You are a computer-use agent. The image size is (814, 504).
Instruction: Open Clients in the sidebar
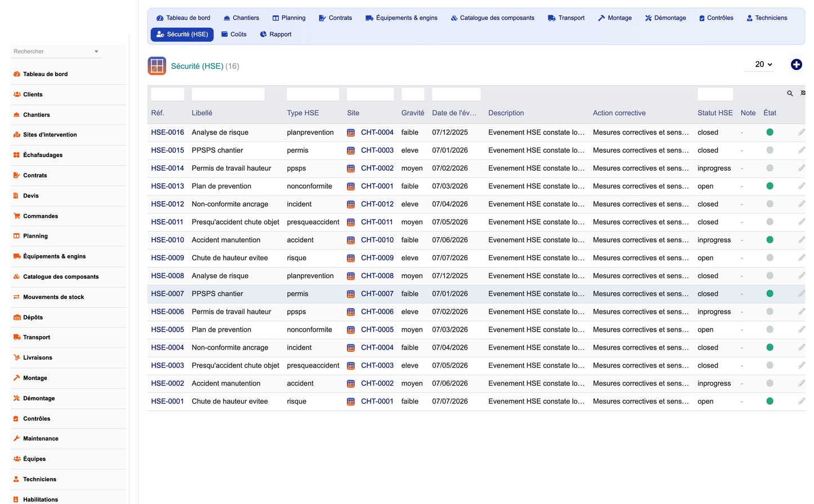[33, 95]
